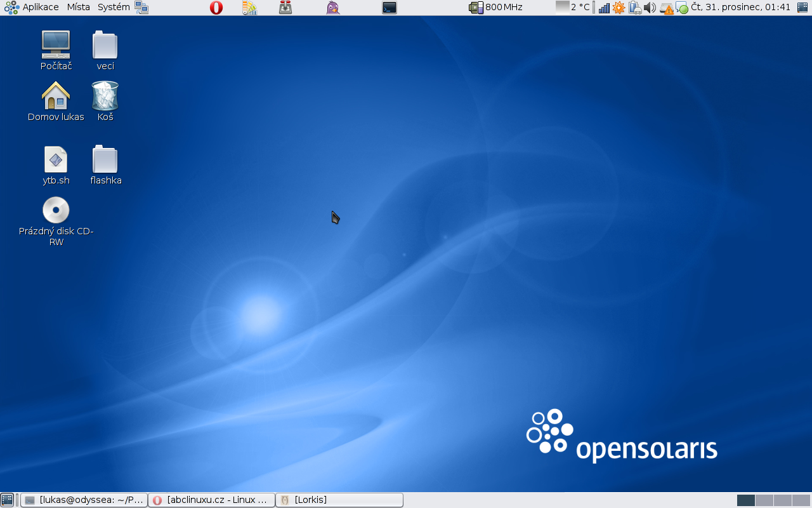Screen dimensions: 812x508
Task: Switch to fourth workspace in pager
Action: 801,500
